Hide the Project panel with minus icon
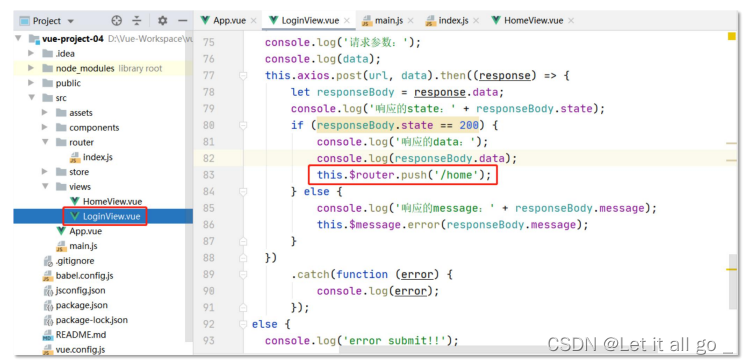 tap(183, 21)
